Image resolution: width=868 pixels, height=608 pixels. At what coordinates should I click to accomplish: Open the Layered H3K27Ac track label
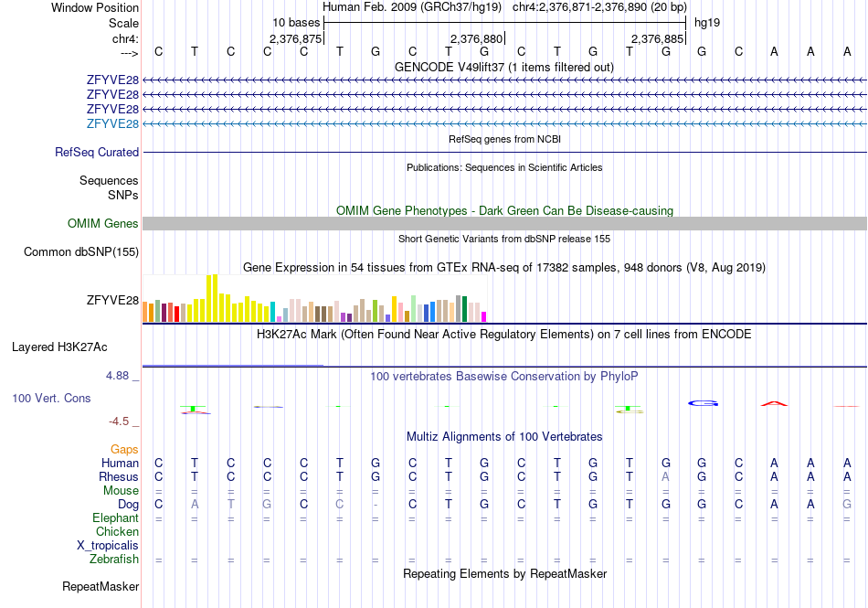pos(59,347)
